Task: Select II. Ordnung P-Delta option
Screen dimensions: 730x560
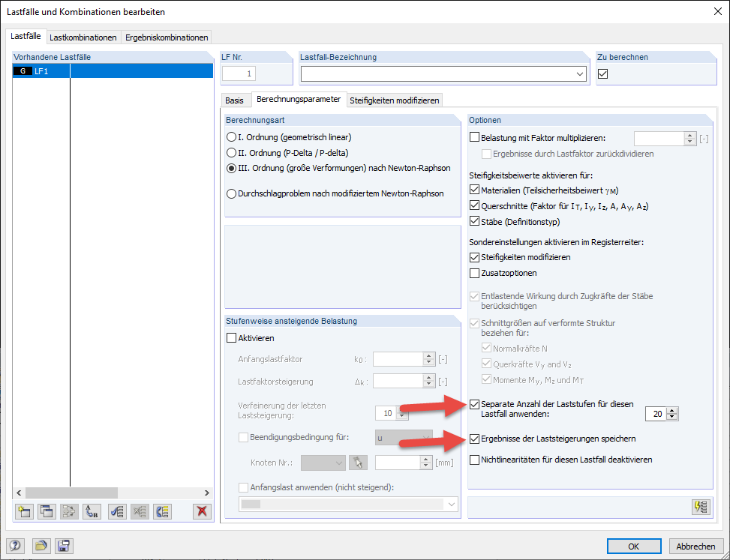Action: 231,153
